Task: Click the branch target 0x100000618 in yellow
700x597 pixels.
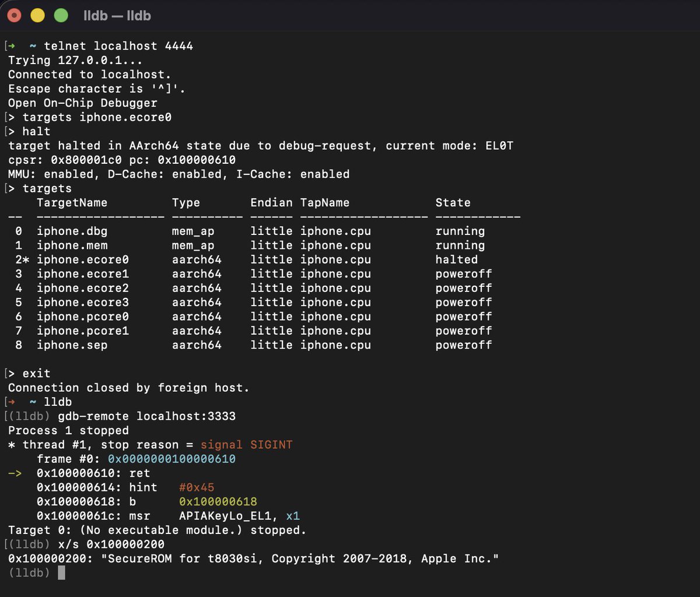Action: point(218,501)
